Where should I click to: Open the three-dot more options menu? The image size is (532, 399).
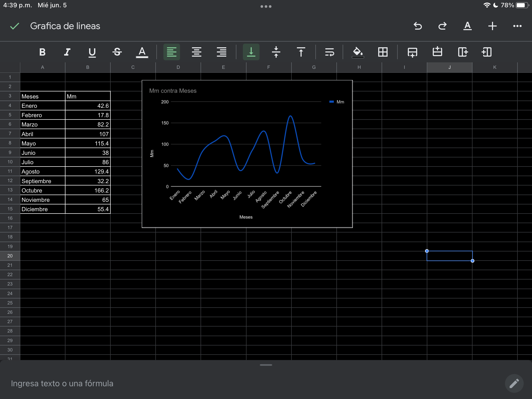[517, 26]
